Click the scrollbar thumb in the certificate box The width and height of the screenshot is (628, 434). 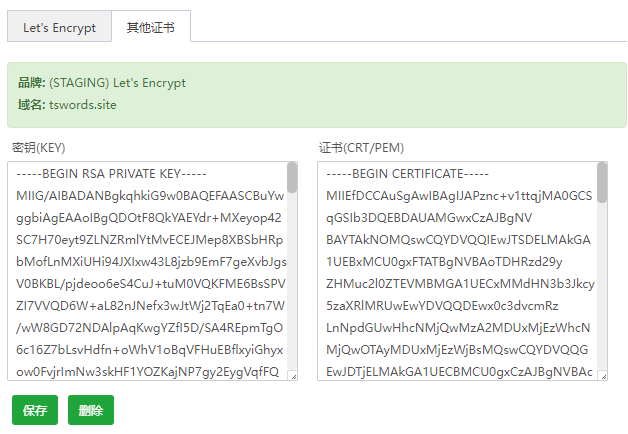(602, 183)
